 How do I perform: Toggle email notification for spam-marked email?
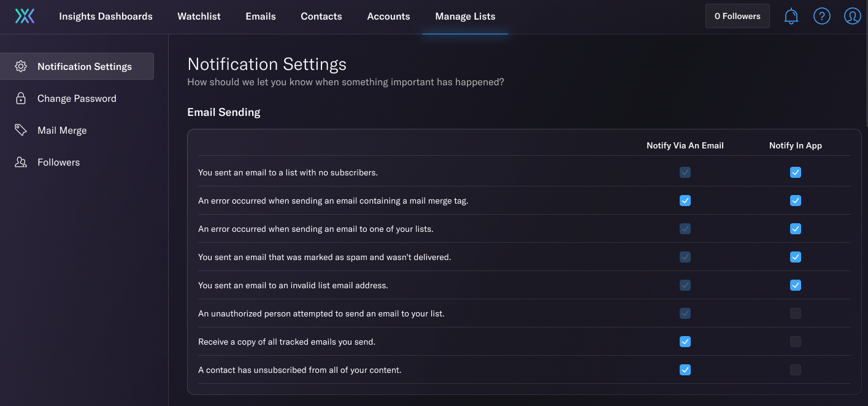685,257
